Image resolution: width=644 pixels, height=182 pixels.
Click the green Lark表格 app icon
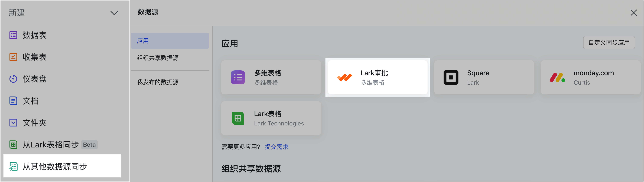pyautogui.click(x=238, y=118)
